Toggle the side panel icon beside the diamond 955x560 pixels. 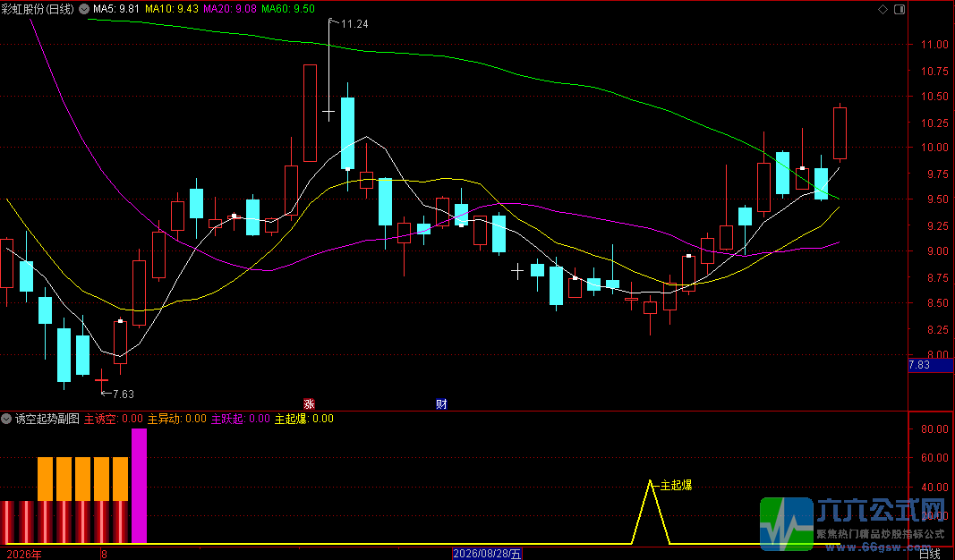[x=899, y=9]
